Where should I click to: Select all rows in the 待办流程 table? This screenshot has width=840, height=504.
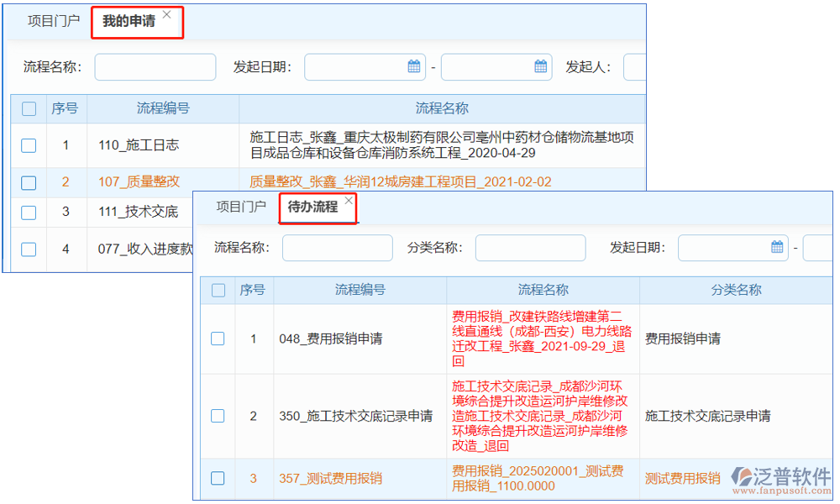218,290
